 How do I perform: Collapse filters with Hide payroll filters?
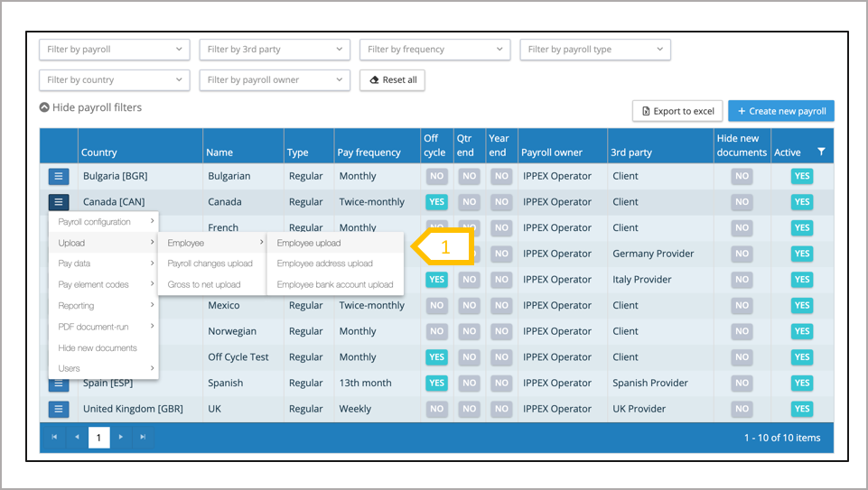coord(90,107)
